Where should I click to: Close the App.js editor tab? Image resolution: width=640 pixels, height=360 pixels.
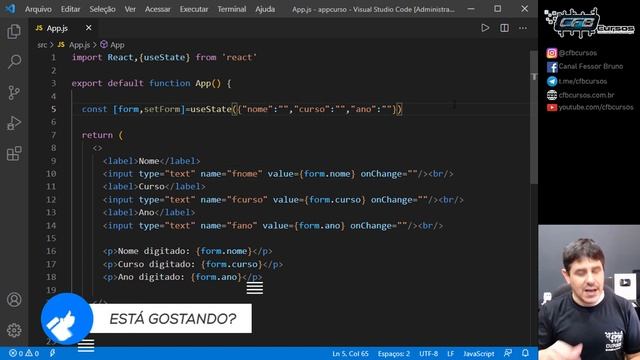pyautogui.click(x=89, y=28)
